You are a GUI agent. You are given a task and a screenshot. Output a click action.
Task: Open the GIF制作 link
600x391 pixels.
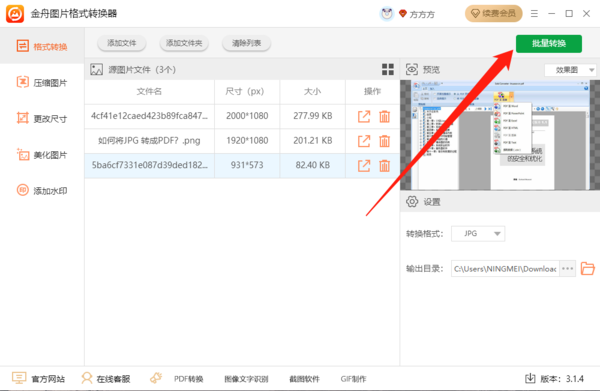coord(353,379)
